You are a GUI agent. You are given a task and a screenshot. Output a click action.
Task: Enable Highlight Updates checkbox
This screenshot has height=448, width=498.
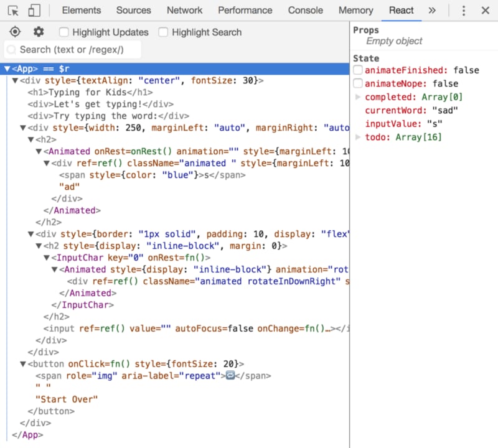(63, 32)
